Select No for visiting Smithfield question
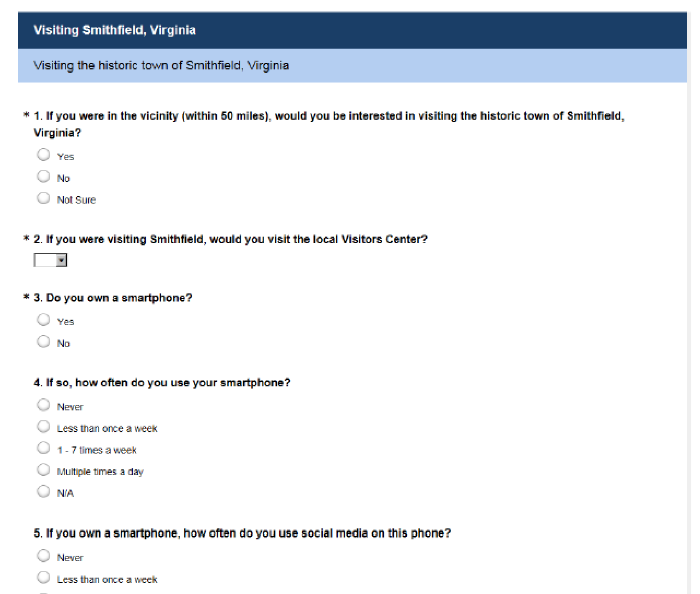 (x=43, y=176)
